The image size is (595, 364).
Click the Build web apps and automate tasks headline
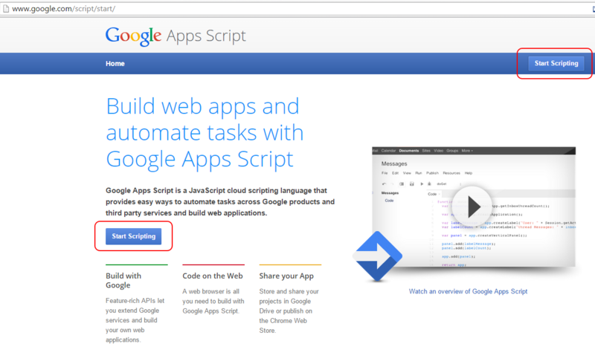pyautogui.click(x=205, y=132)
